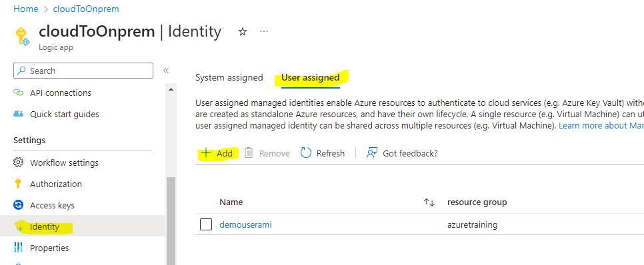Open Quick start guides menu item

64,114
